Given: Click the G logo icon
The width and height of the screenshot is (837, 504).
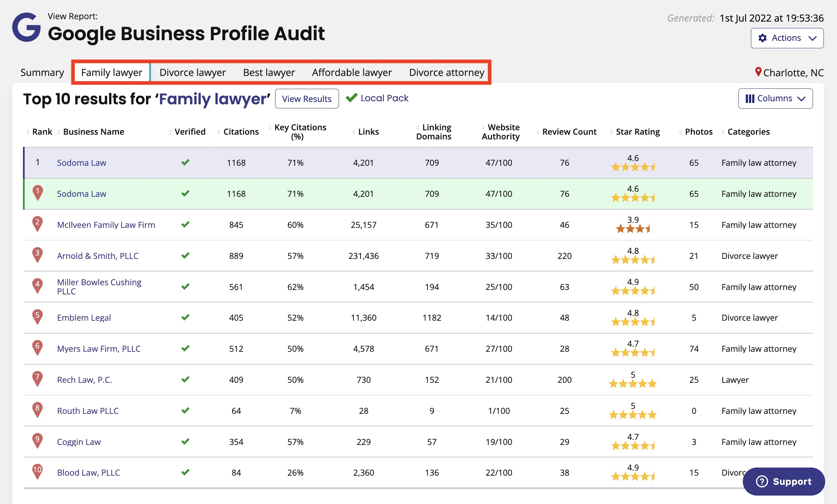Looking at the screenshot, I should 26,27.
